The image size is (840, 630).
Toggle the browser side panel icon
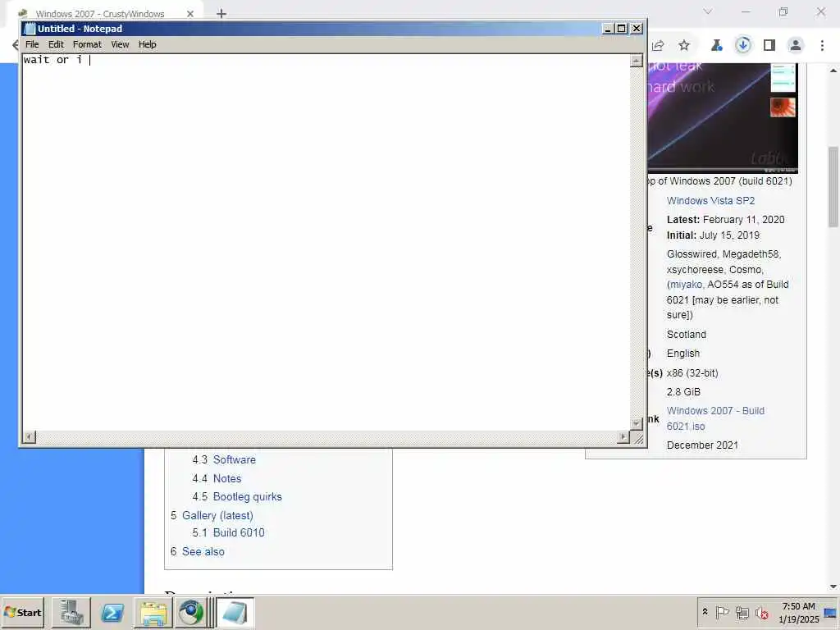[x=769, y=46]
